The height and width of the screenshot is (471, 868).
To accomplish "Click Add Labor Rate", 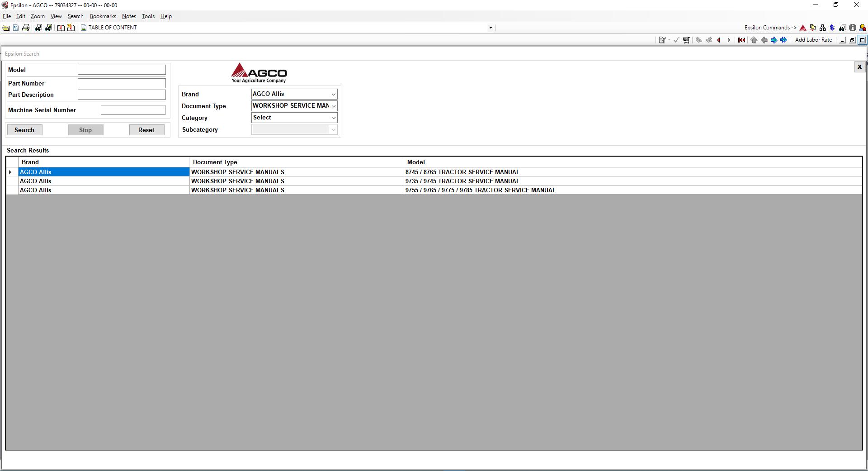I will [x=813, y=40].
